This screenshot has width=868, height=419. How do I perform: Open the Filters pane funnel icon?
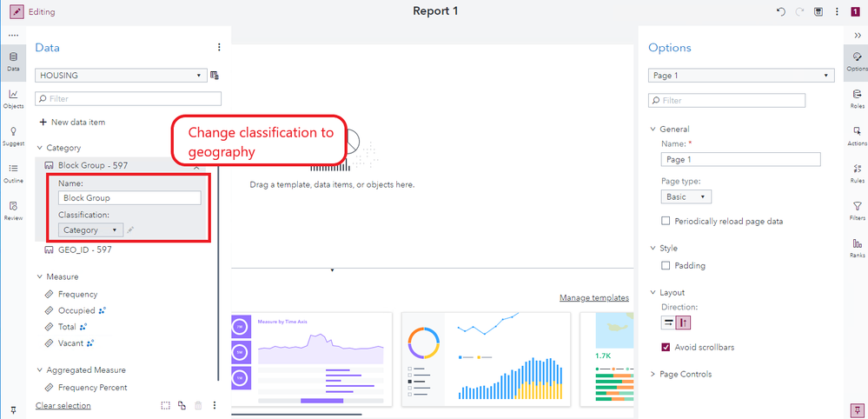click(x=857, y=210)
